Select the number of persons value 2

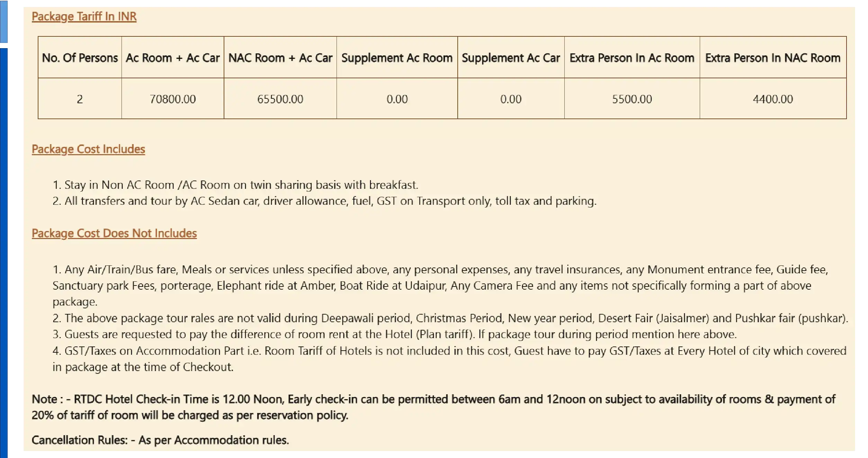coord(80,99)
